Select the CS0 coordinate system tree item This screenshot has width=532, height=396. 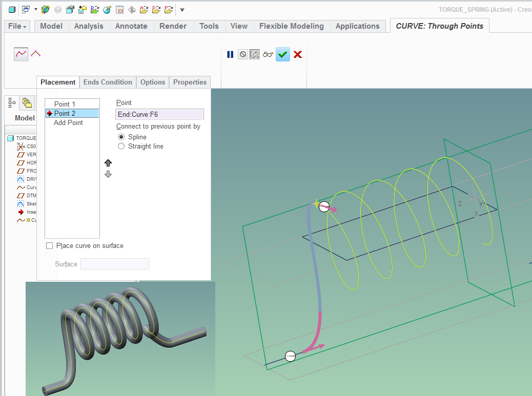click(27, 146)
